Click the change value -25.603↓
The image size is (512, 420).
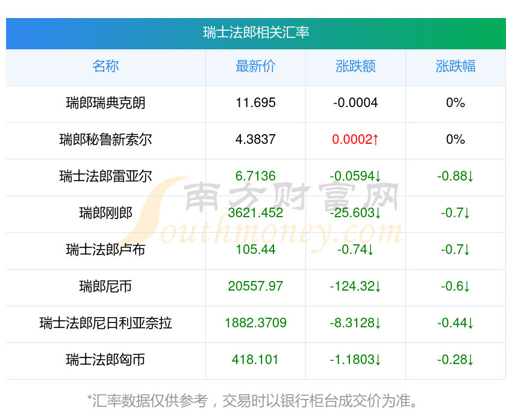(x=355, y=213)
